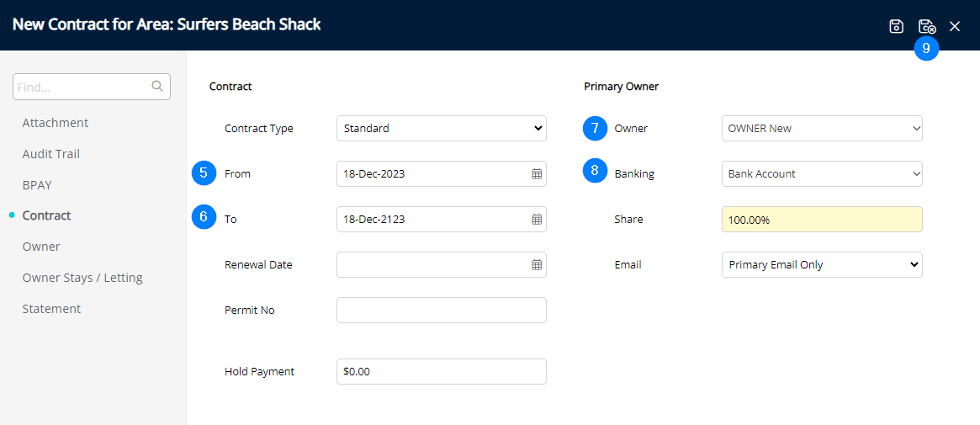The width and height of the screenshot is (980, 425).
Task: Select the Owner item in sidebar
Action: pyautogui.click(x=41, y=247)
